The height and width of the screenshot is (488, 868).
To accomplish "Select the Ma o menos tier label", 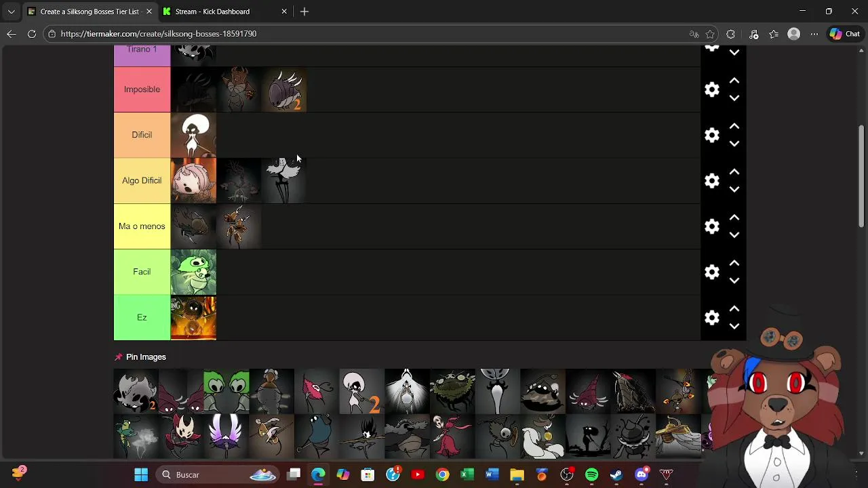I will (x=142, y=226).
